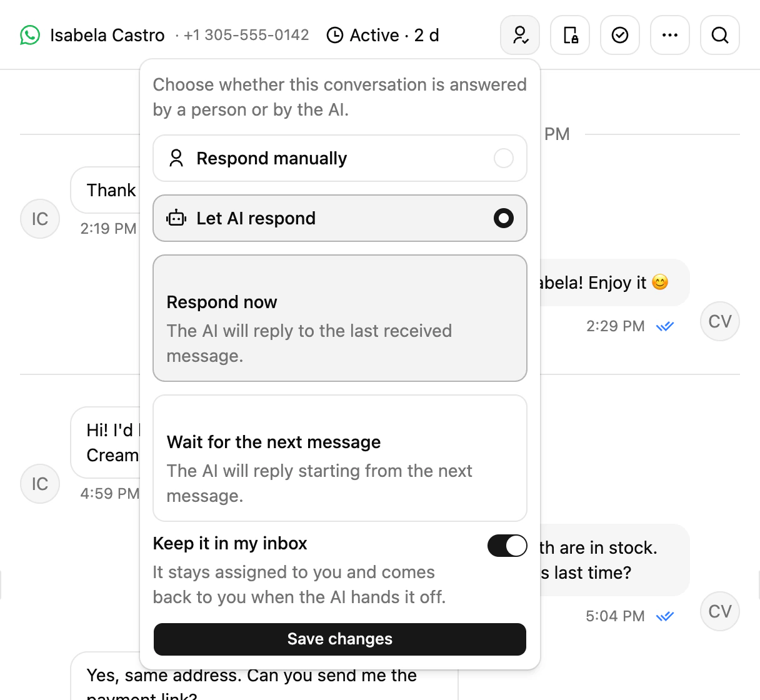Click the person icon in Respond manually
Image resolution: width=760 pixels, height=700 pixels.
pyautogui.click(x=176, y=158)
